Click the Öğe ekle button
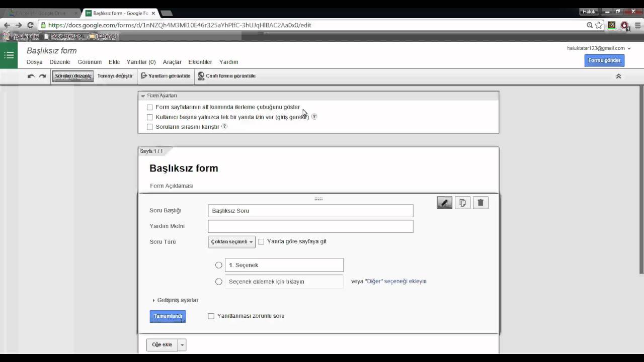 162,345
